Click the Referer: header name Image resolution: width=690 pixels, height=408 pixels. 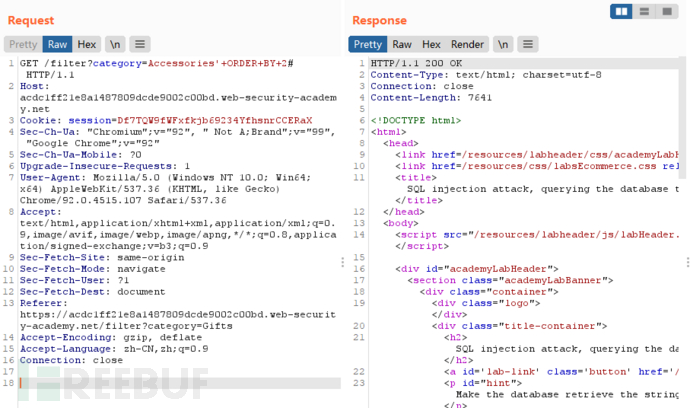(44, 304)
